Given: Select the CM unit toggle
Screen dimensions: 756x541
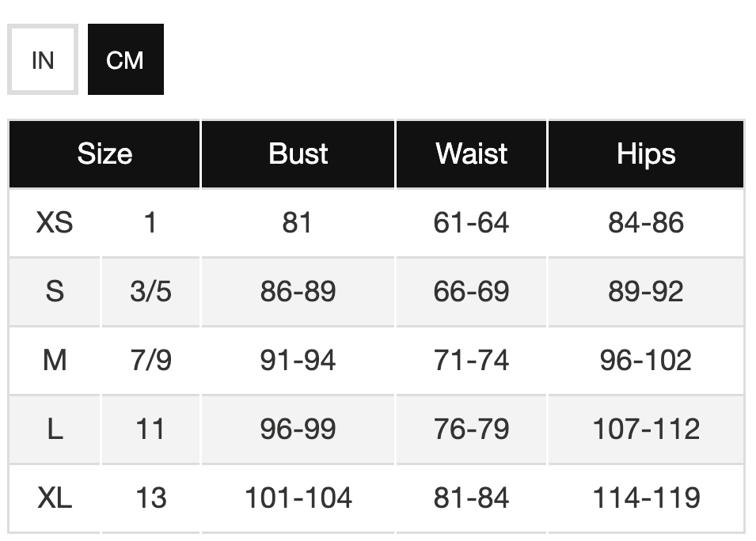Looking at the screenshot, I should pos(125,59).
